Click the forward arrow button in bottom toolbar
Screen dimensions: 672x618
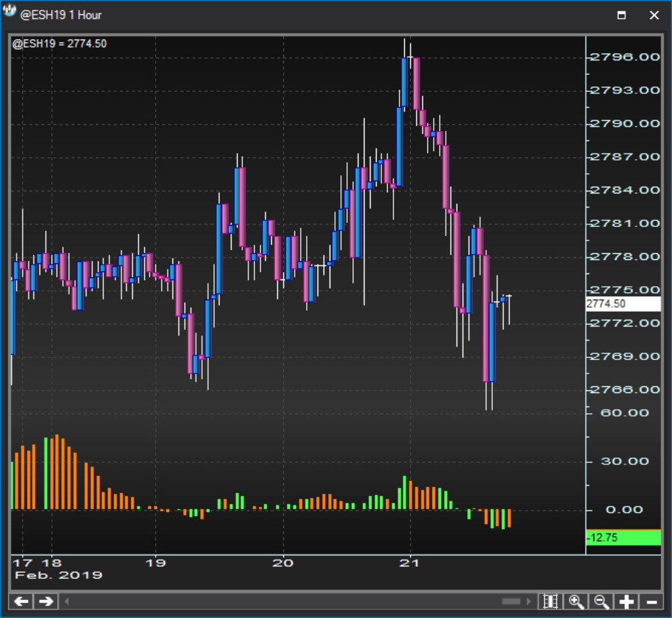(x=46, y=601)
